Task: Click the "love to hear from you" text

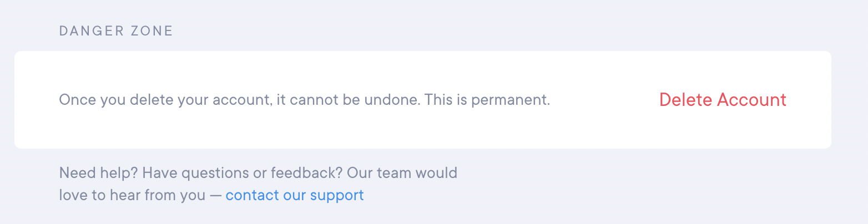Action: [132, 195]
